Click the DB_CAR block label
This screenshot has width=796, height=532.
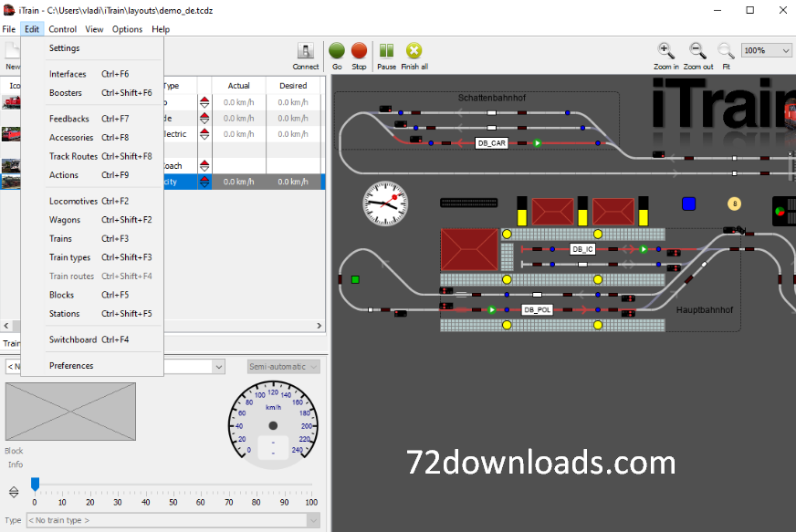pos(491,143)
